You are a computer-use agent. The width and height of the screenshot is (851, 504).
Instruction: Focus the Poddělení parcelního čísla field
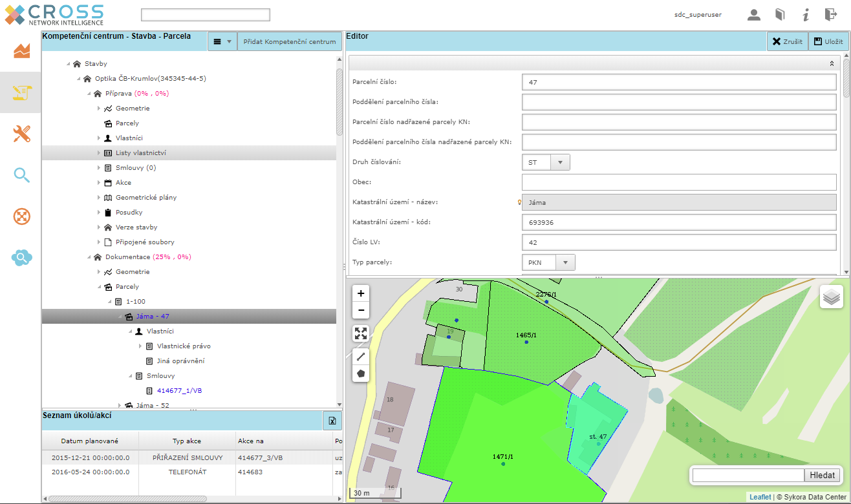679,102
